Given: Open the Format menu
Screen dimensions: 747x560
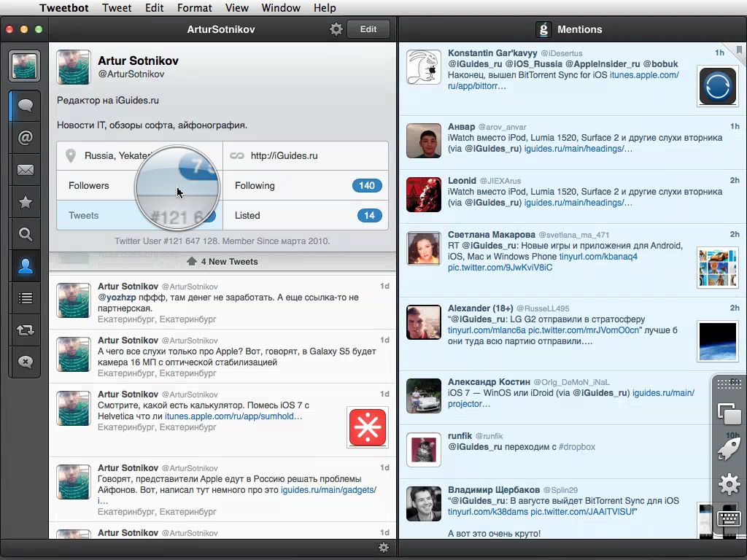Looking at the screenshot, I should click(194, 8).
